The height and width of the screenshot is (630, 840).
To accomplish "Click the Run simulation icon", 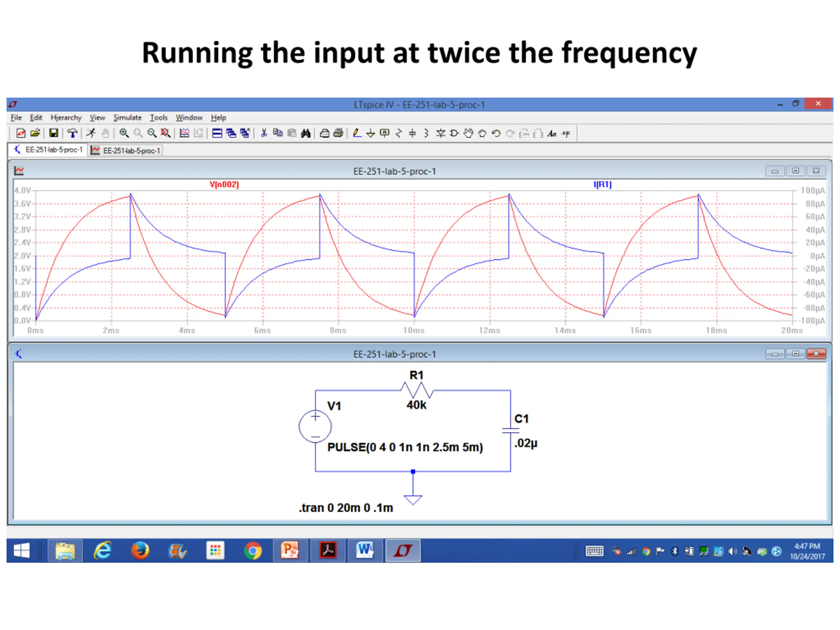I will tap(90, 133).
